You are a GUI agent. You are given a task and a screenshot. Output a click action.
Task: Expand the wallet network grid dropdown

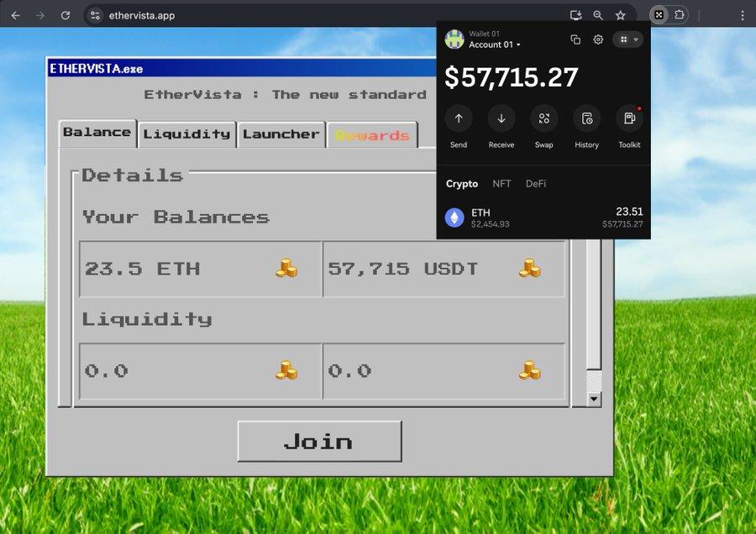(628, 39)
